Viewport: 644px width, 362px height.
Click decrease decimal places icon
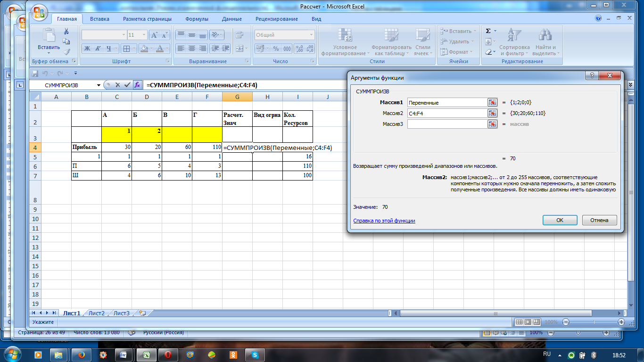coord(310,49)
